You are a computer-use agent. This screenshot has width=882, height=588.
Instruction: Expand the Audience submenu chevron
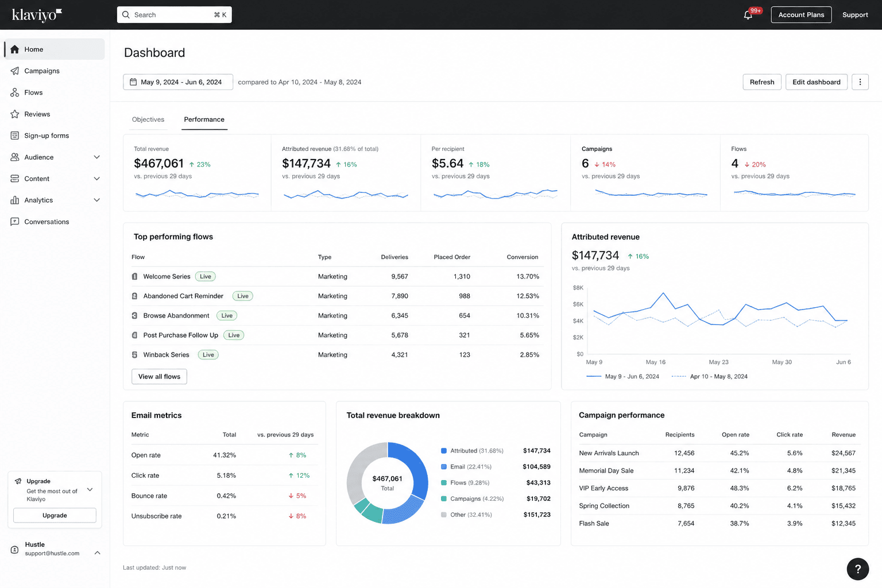click(96, 157)
